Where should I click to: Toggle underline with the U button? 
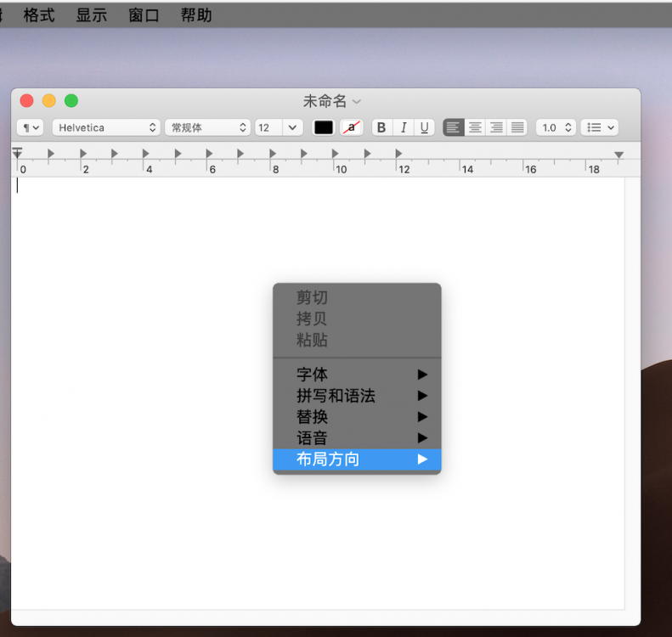(x=424, y=127)
